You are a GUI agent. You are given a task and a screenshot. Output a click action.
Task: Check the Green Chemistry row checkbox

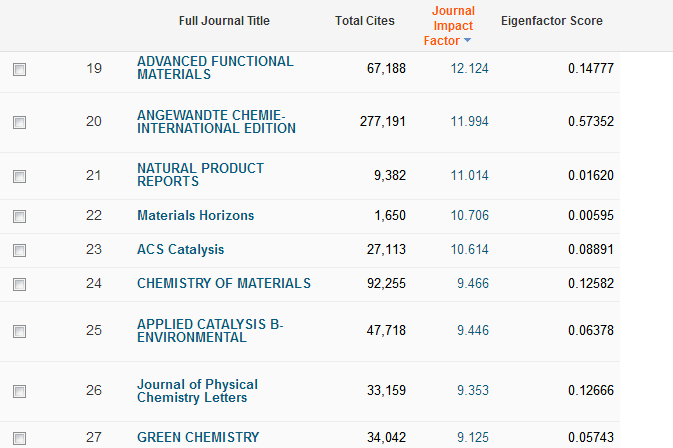(x=19, y=438)
